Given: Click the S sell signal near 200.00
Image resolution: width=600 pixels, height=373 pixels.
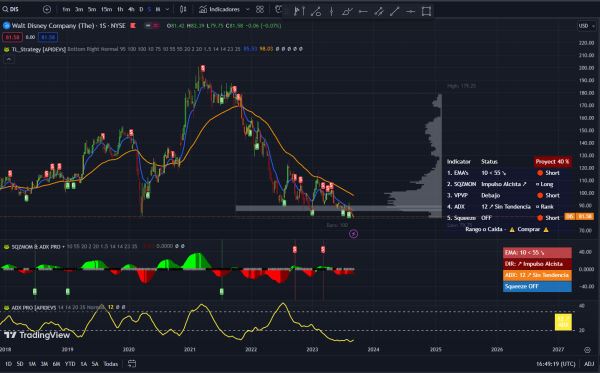Looking at the screenshot, I should click(x=202, y=68).
